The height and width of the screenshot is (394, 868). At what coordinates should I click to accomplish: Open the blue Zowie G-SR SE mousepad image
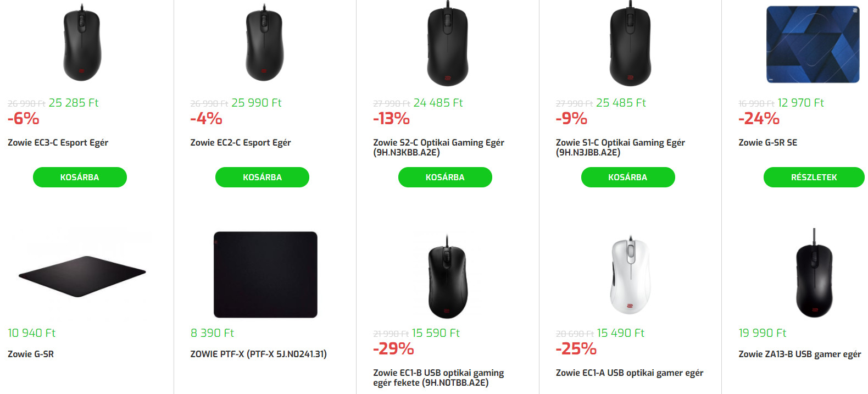(813, 45)
